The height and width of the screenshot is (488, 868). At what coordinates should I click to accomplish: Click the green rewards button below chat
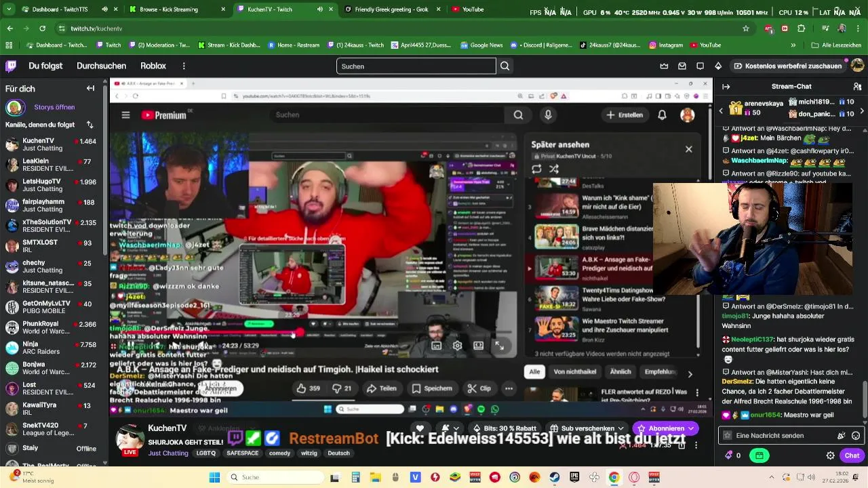(759, 455)
